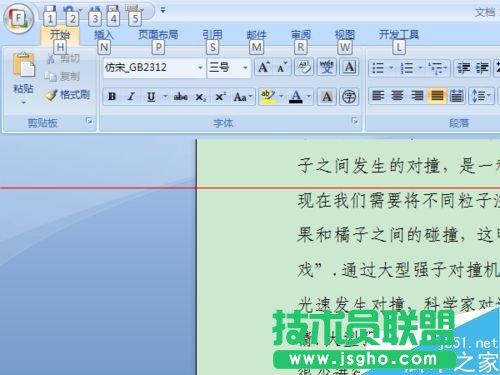
Task: Click the round Office button
Action: click(x=19, y=19)
